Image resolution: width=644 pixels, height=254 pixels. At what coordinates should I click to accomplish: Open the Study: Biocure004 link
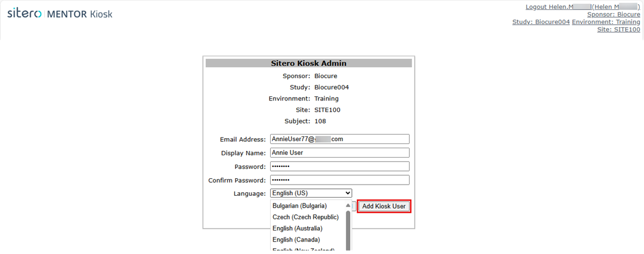pos(541,22)
